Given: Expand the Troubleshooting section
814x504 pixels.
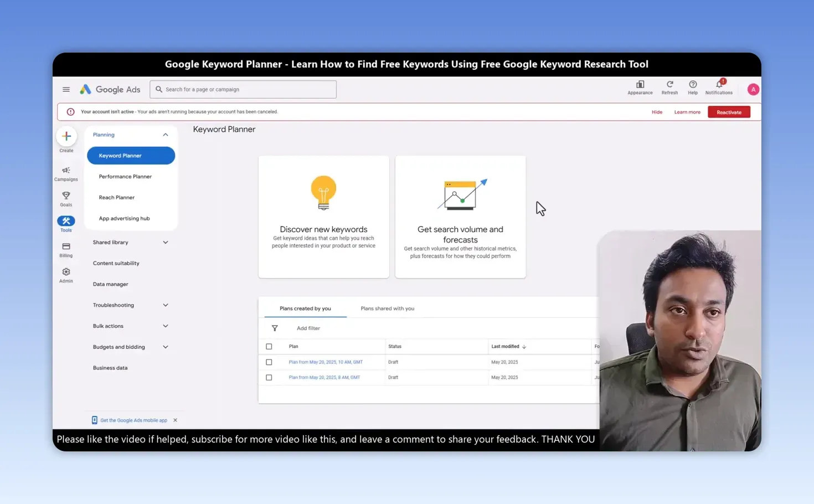Looking at the screenshot, I should click(x=165, y=305).
